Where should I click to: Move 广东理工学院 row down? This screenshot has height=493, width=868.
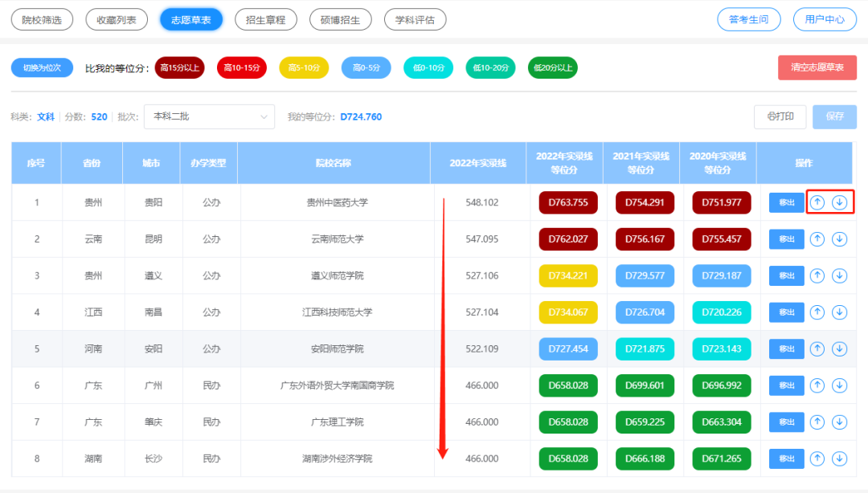[840, 422]
